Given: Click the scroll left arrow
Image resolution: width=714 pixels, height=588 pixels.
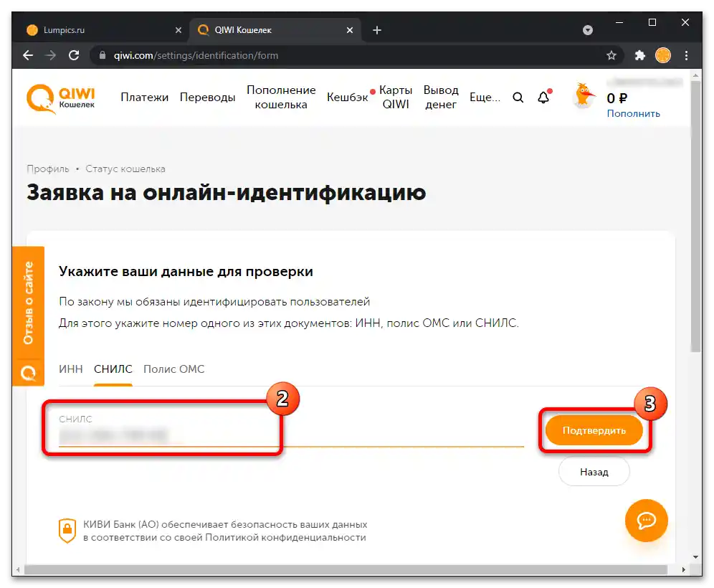Looking at the screenshot, I should coord(18,569).
